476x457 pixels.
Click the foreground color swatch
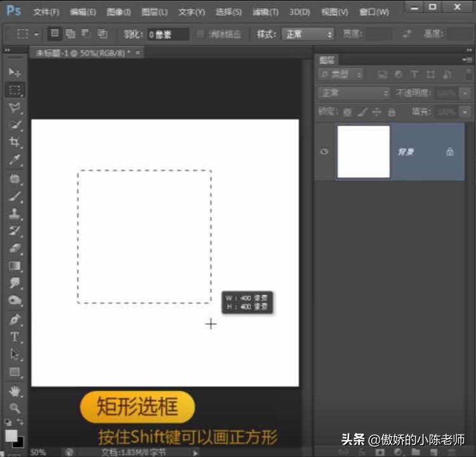point(11,436)
